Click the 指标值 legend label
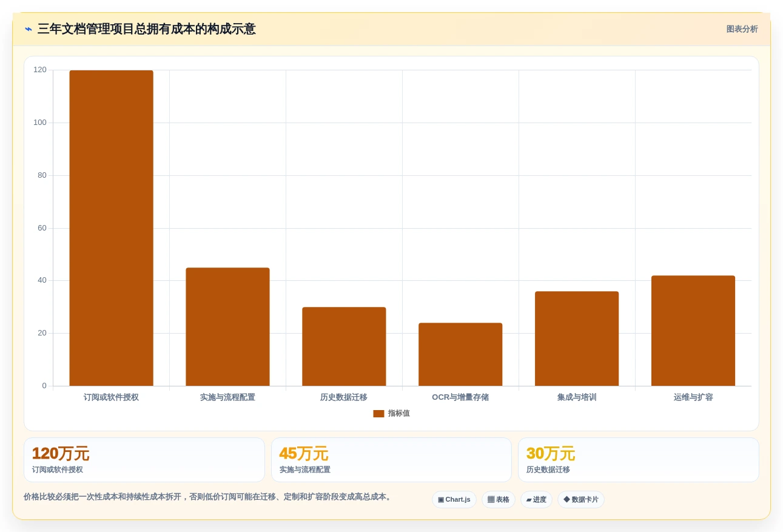 click(x=399, y=414)
